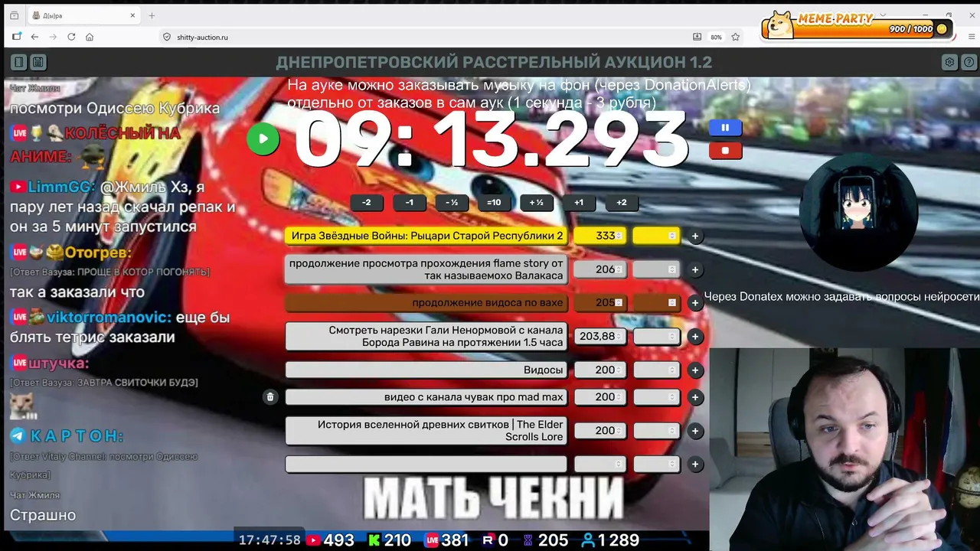Click the add-amount field for the mad max lot

[656, 397]
